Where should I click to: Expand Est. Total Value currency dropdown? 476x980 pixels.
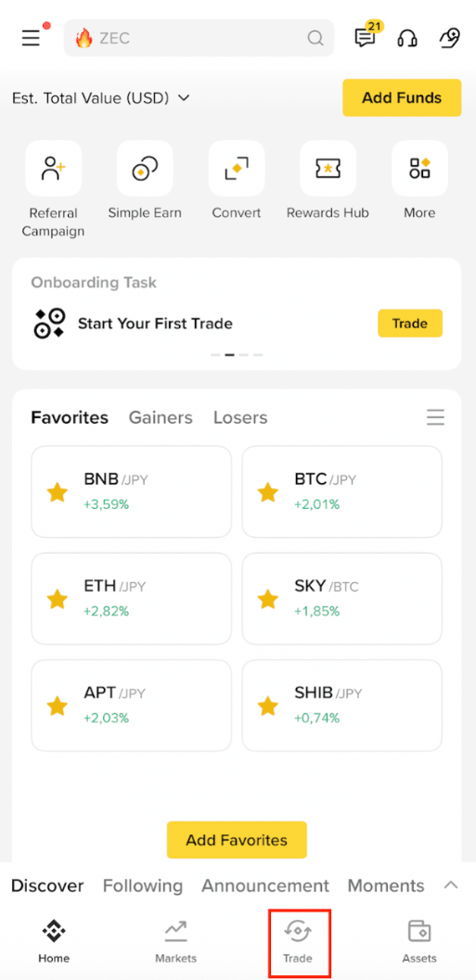184,98
